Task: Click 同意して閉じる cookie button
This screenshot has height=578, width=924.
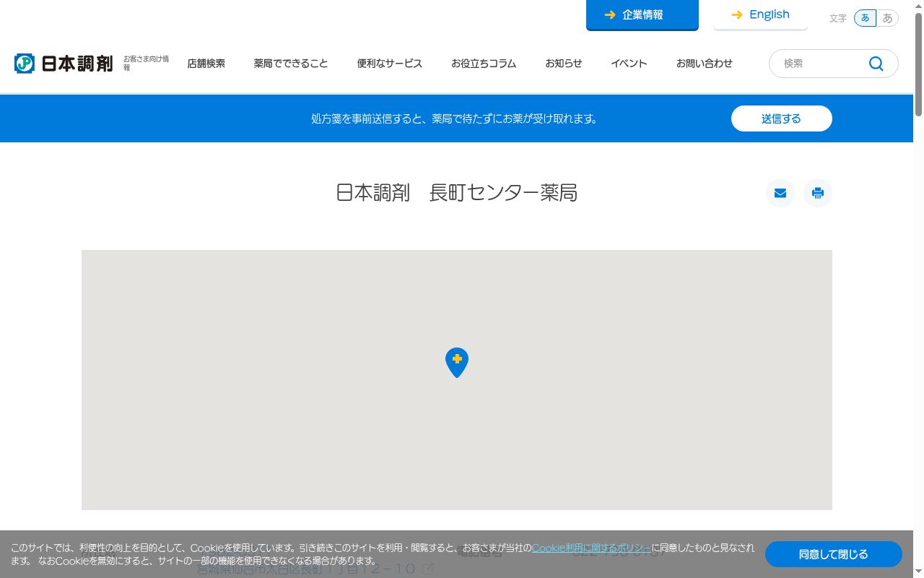Action: pos(834,554)
